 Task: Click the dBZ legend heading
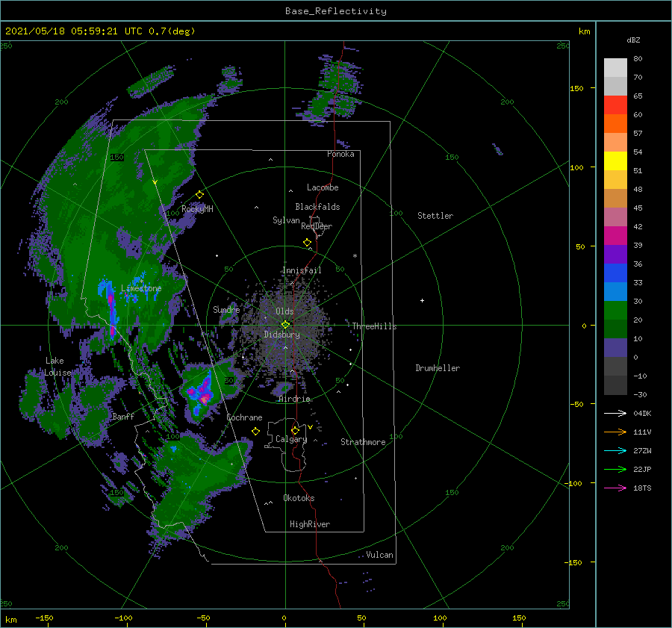click(633, 40)
